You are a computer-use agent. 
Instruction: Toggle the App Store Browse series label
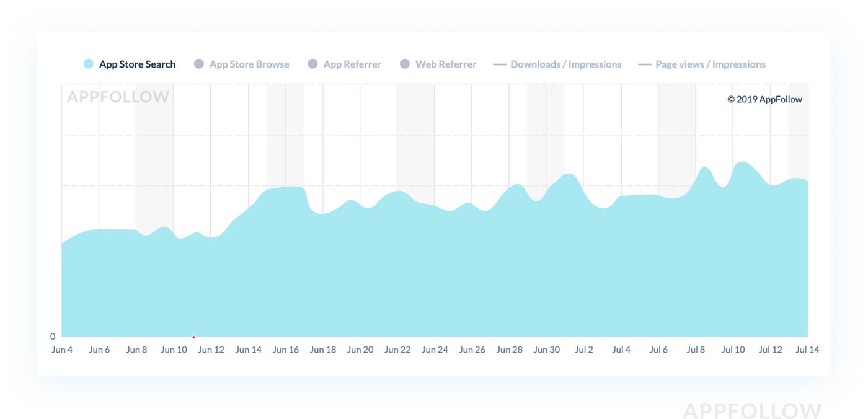[249, 64]
